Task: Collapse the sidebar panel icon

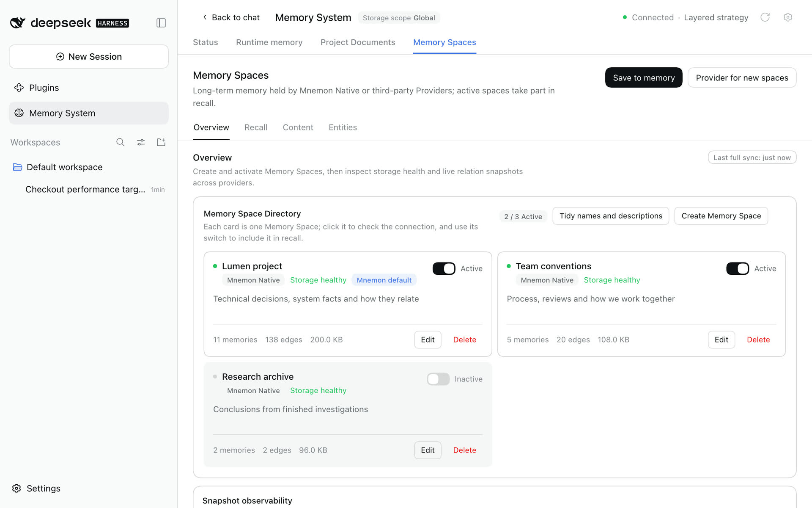Action: 161,23
